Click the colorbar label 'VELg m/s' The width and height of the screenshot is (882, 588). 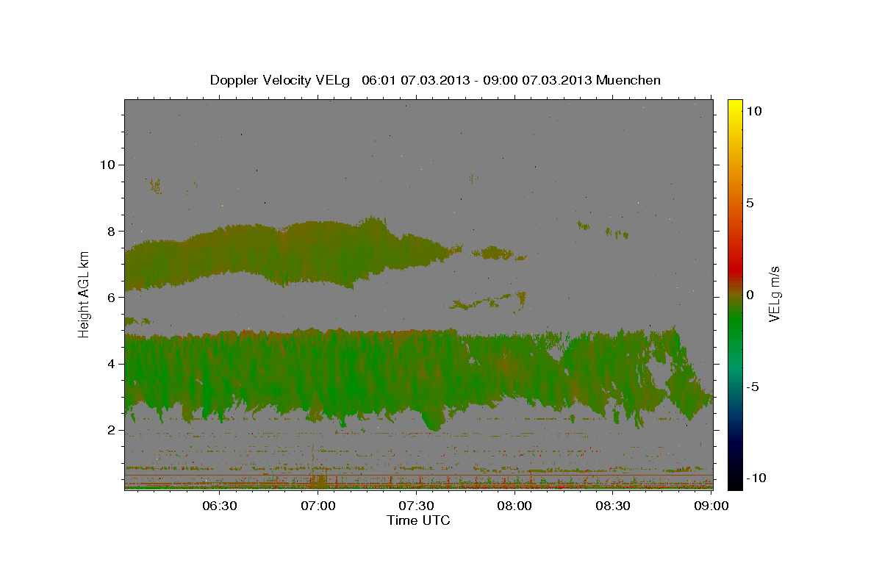774,294
